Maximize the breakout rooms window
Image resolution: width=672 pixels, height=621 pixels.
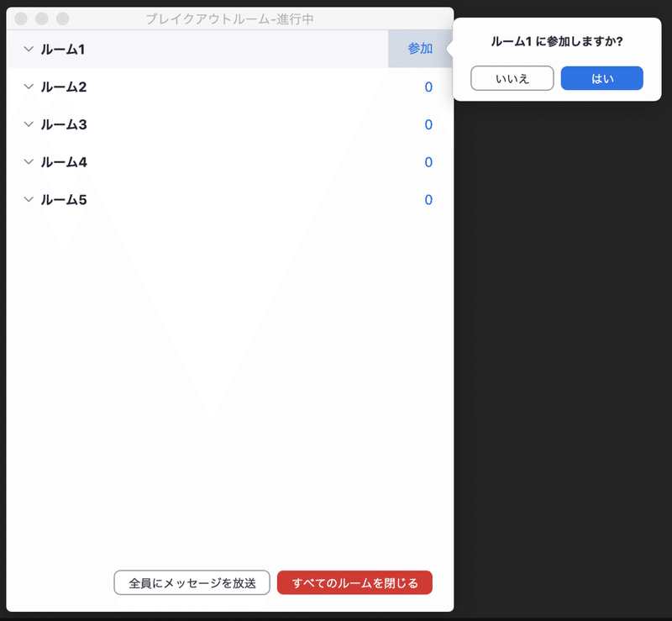coord(62,18)
